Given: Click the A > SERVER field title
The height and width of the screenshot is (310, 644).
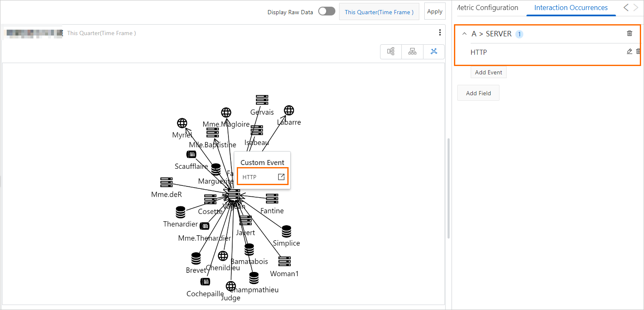Looking at the screenshot, I should click(492, 34).
